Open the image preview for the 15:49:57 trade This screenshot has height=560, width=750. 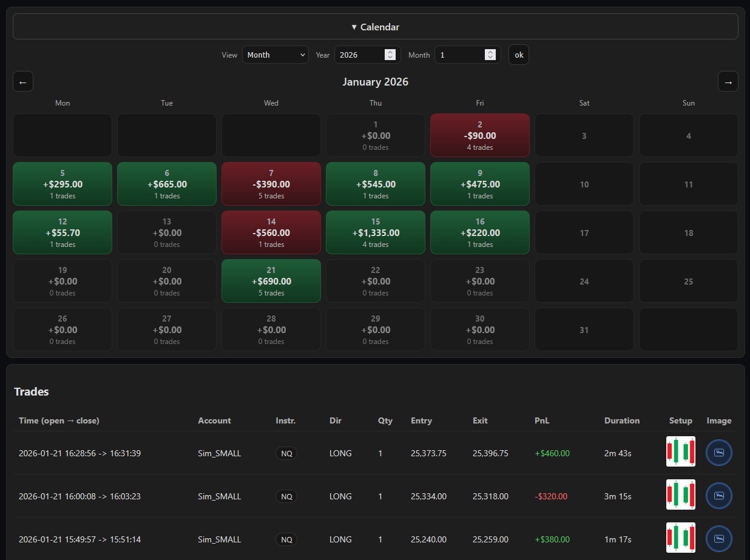(x=718, y=538)
